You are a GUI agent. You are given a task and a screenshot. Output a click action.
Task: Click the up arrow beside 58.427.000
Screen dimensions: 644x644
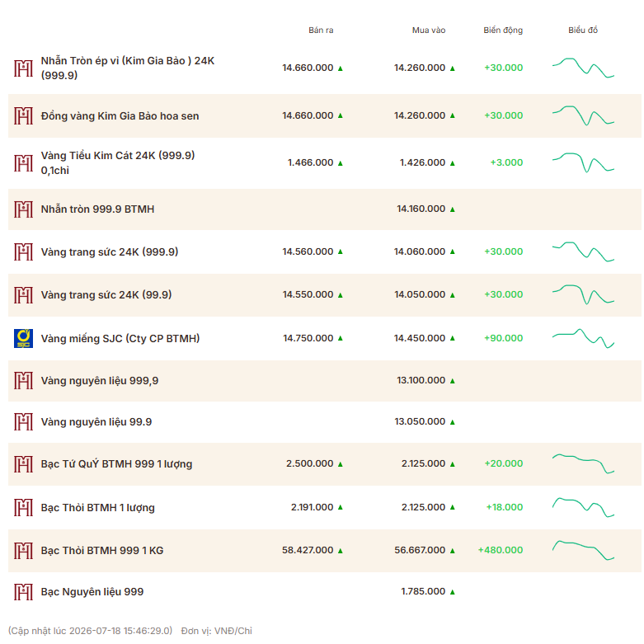[340, 551]
